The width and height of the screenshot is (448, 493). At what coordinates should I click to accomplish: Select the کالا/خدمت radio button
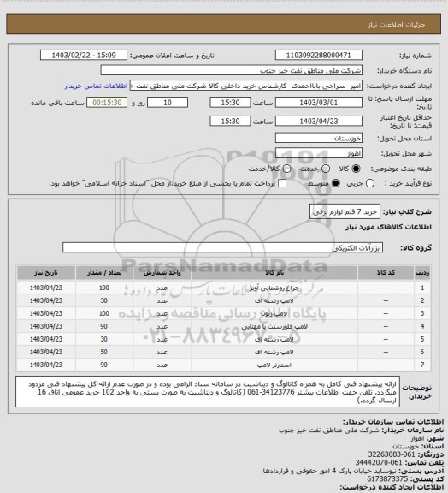point(286,169)
